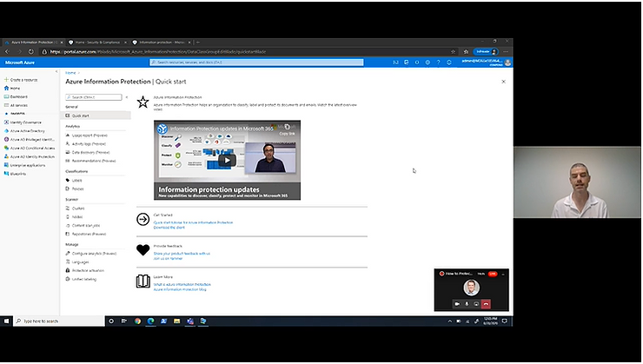The image size is (643, 364).
Task: Click the Home icon in the left navigation
Action: [x=5, y=89]
